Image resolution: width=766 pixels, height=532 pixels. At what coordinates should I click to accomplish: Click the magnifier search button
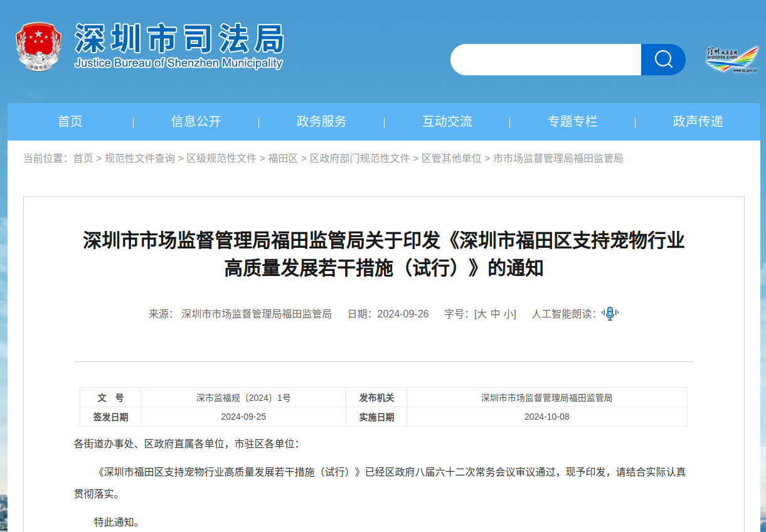[663, 60]
